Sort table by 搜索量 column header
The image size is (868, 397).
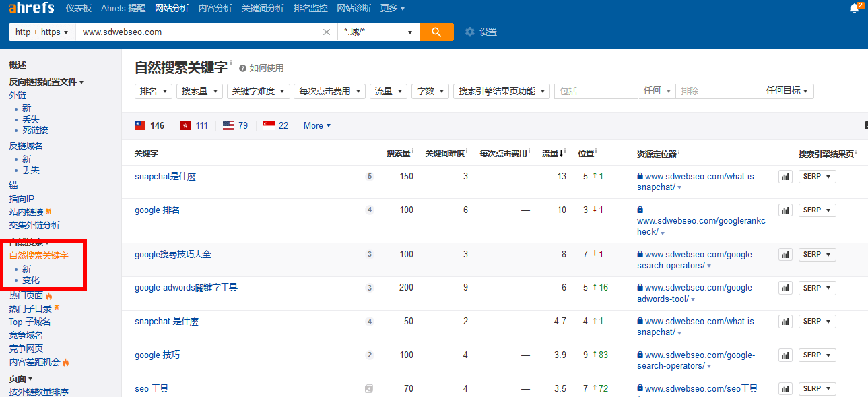[x=398, y=154]
